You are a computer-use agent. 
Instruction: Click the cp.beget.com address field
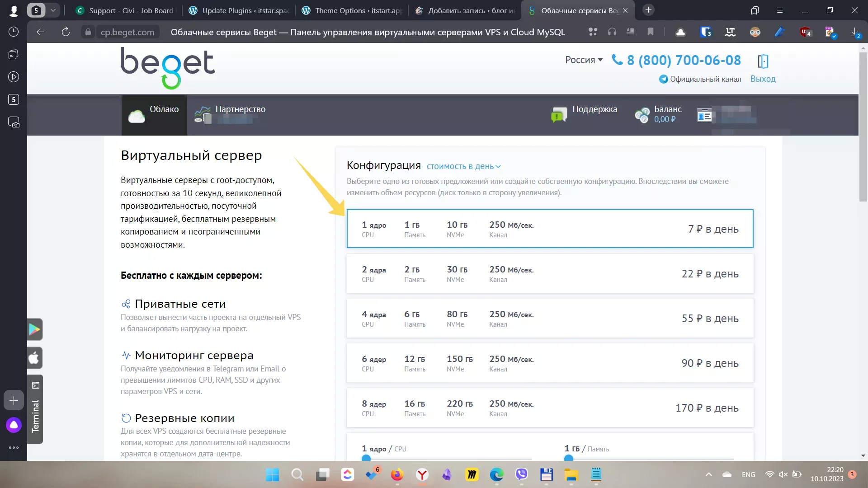tap(127, 32)
